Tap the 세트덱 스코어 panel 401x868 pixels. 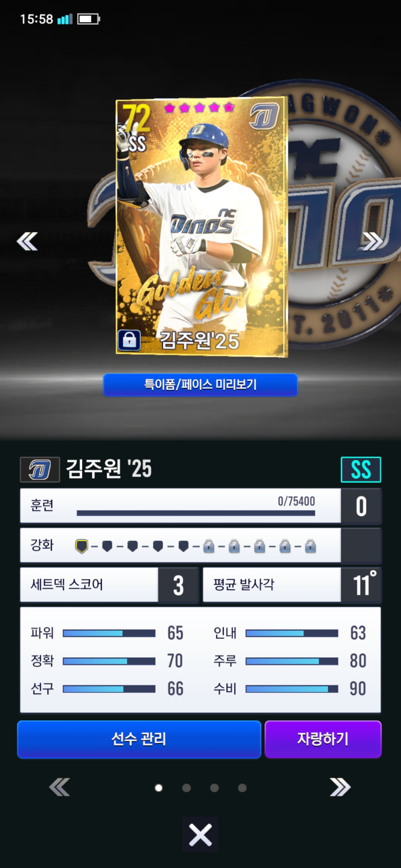[x=109, y=585]
